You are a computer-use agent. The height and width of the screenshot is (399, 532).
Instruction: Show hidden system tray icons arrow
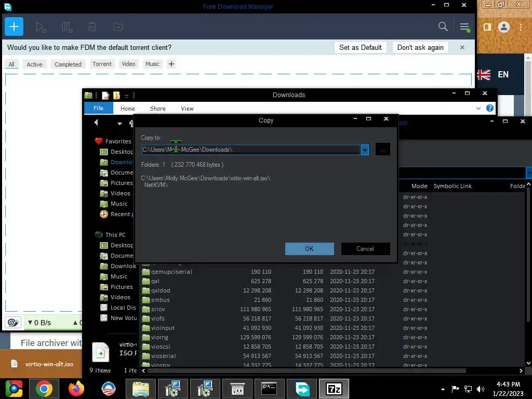point(443,389)
